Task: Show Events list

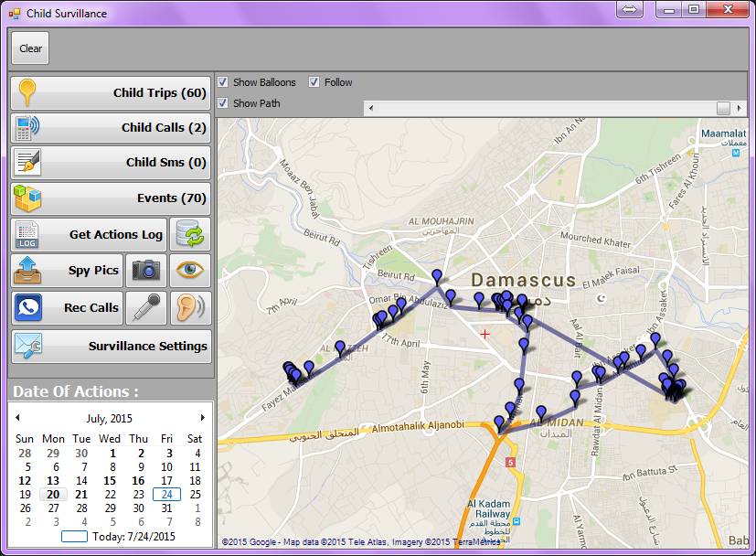Action: (x=111, y=198)
